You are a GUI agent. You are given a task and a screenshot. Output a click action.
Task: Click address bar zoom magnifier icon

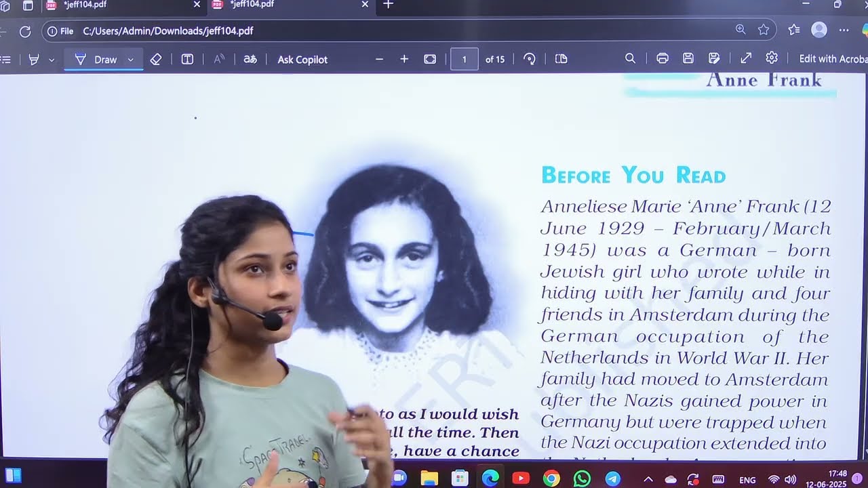(x=741, y=30)
